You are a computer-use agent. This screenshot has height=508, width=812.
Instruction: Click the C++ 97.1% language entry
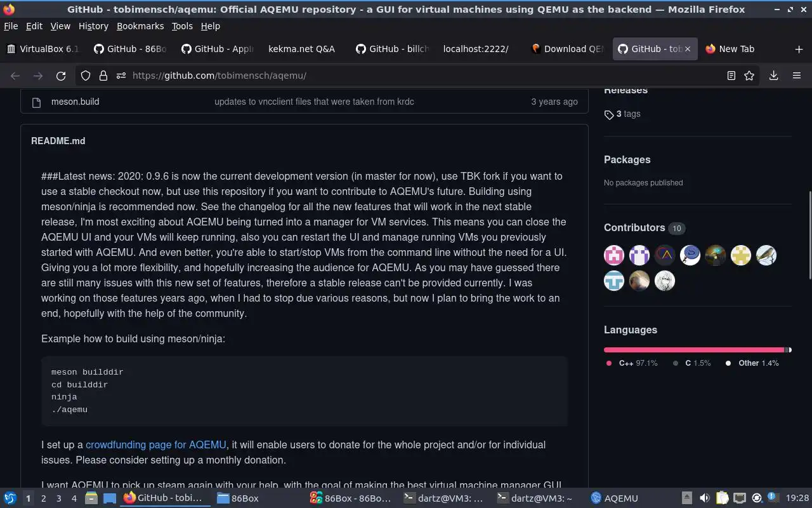(x=632, y=363)
